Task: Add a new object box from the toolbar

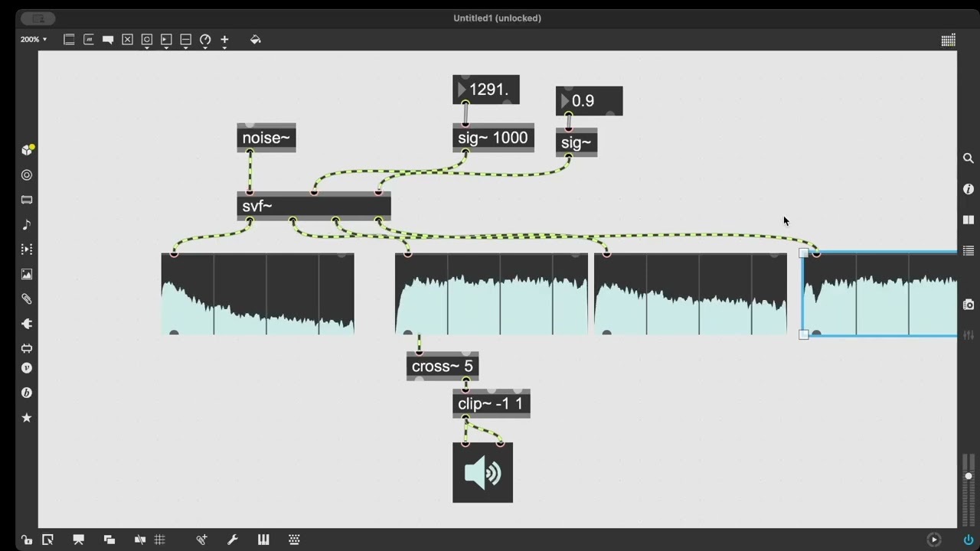Action: pyautogui.click(x=68, y=39)
